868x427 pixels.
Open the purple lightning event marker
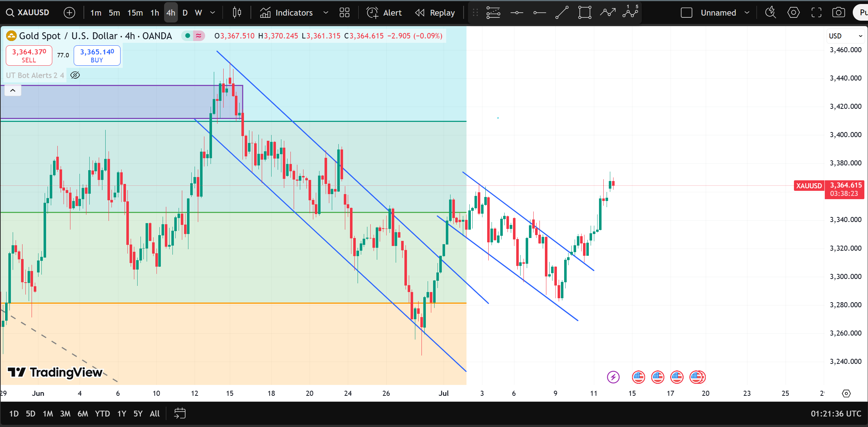[x=613, y=377]
